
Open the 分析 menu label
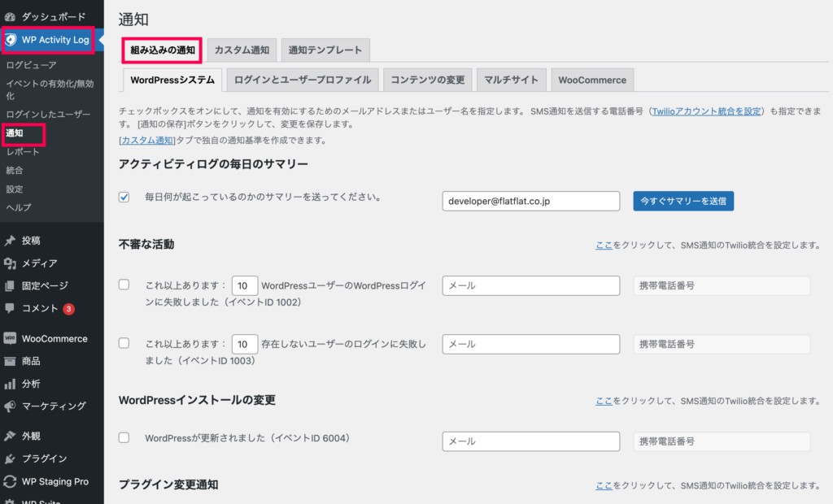coord(31,384)
